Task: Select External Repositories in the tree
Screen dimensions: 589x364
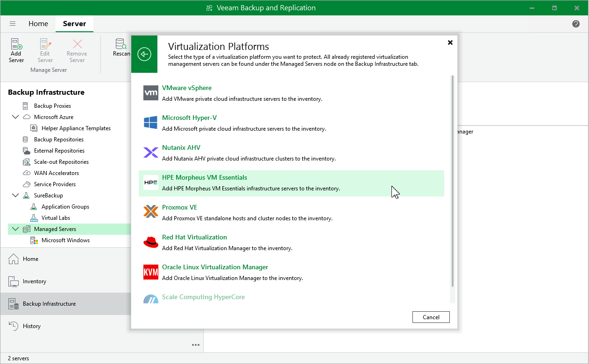Action: [59, 151]
